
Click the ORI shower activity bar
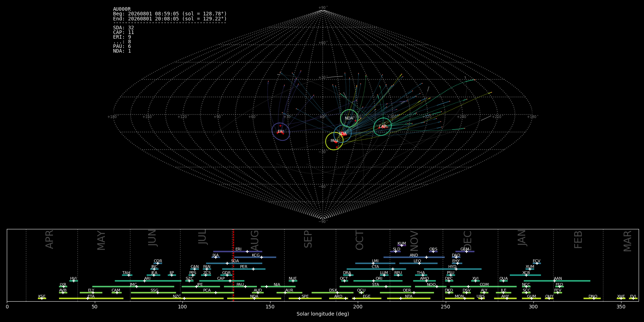point(378,281)
